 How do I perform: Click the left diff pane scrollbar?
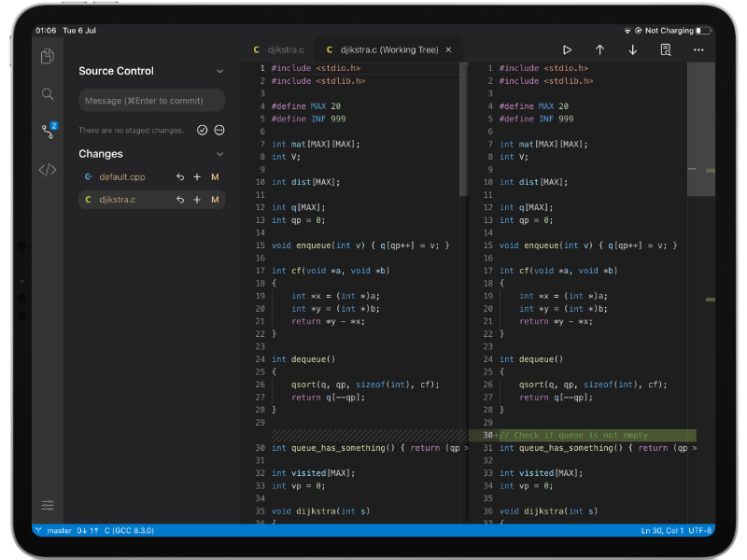pyautogui.click(x=463, y=130)
